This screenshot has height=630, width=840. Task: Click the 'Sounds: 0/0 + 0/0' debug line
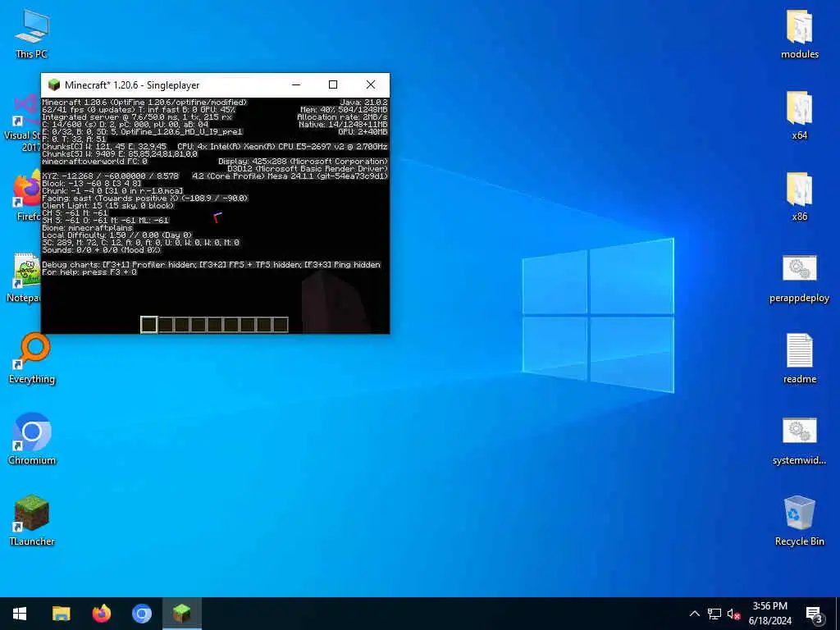click(x=101, y=250)
